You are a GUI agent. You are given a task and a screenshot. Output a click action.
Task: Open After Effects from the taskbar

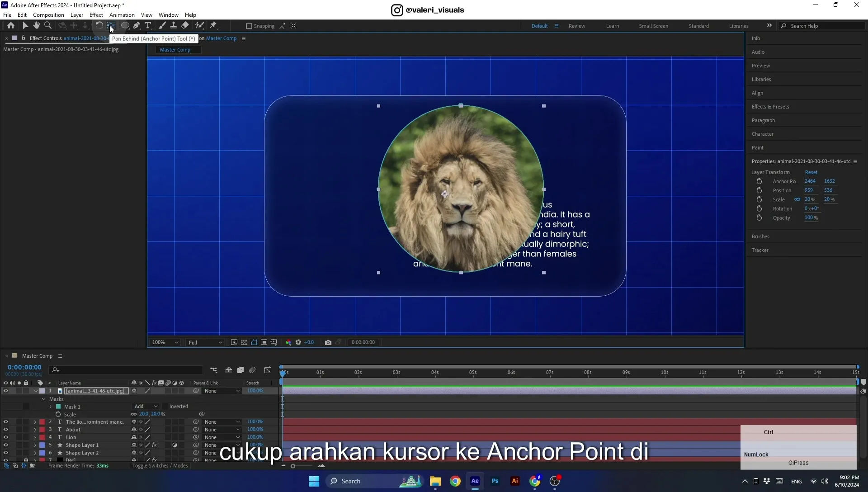point(475,481)
